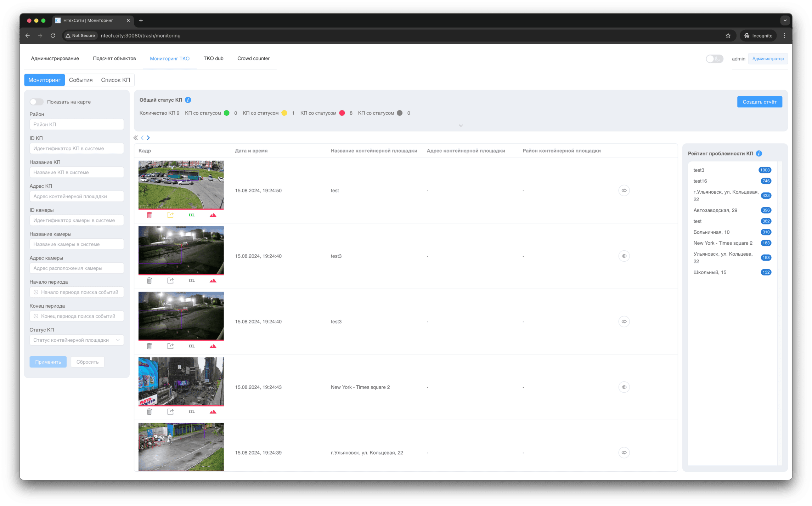Click Сбросить filter button
This screenshot has height=506, width=812.
click(x=87, y=362)
